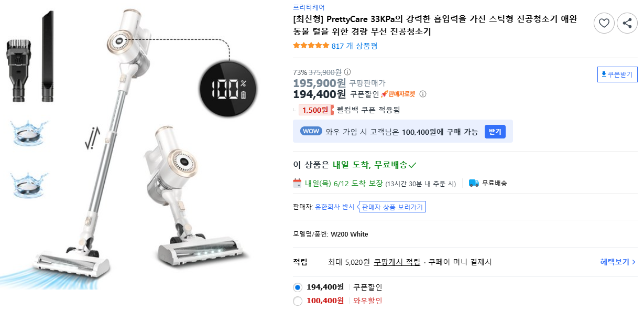Select the 194,400원 쿠폰할인 radio button
644x310 pixels.
tap(297, 288)
